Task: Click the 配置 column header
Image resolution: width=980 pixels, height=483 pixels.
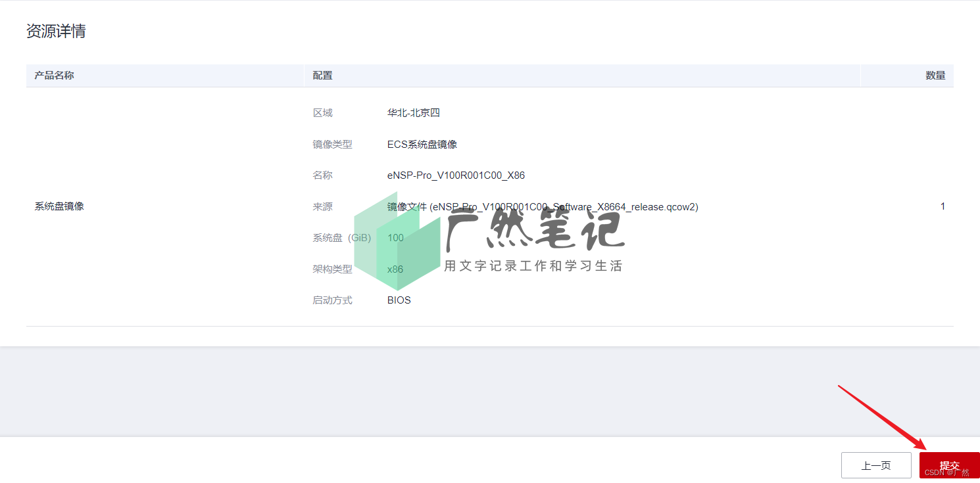Action: point(322,76)
